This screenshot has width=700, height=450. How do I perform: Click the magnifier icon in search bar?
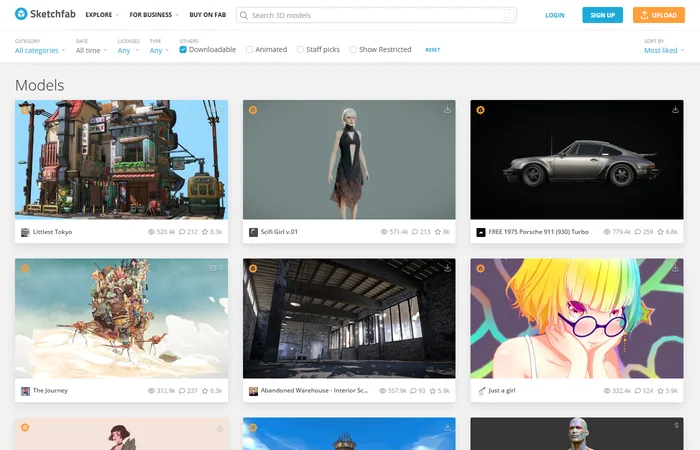244,15
